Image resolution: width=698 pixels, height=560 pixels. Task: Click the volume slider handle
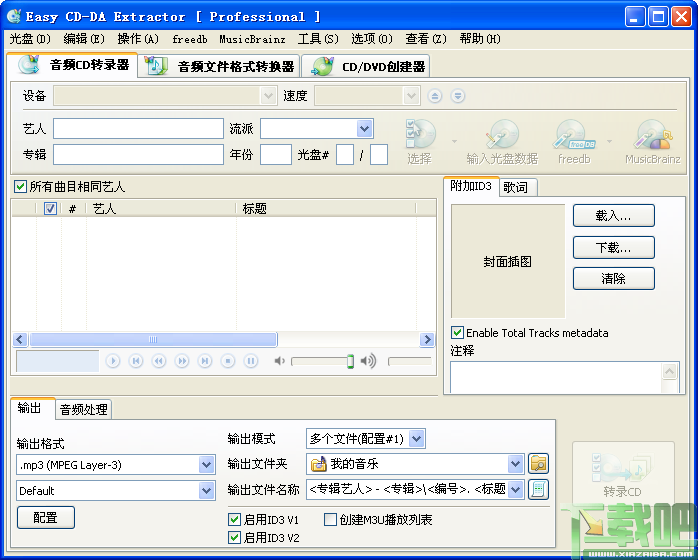click(350, 361)
